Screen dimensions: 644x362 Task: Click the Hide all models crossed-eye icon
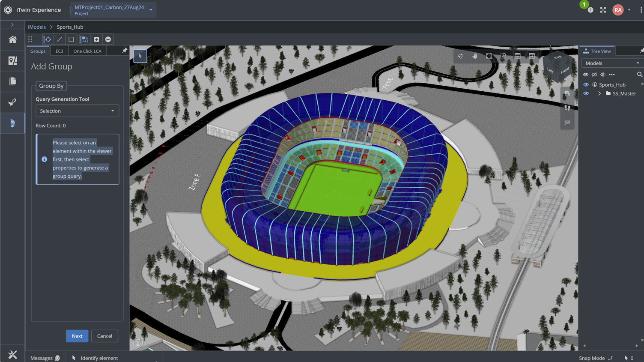[594, 75]
